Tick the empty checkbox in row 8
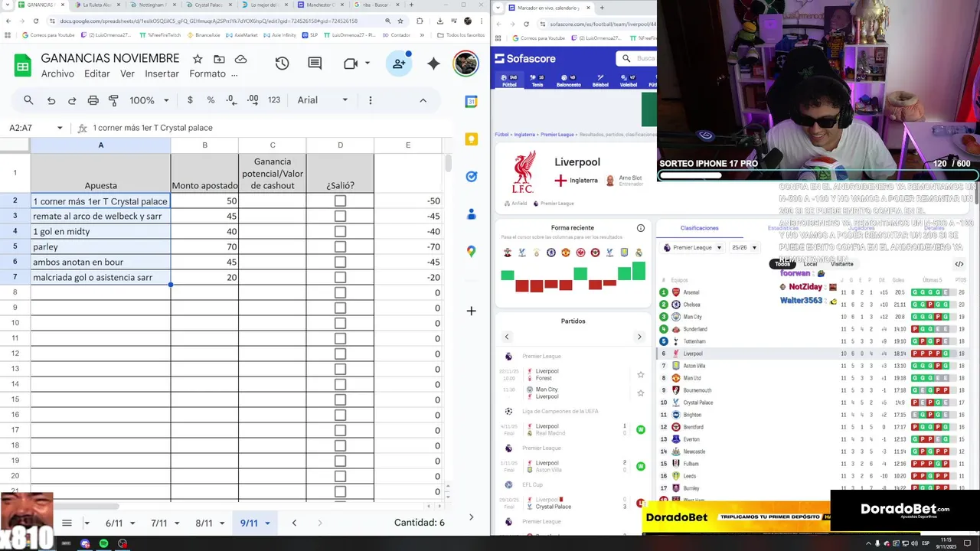 coord(340,293)
